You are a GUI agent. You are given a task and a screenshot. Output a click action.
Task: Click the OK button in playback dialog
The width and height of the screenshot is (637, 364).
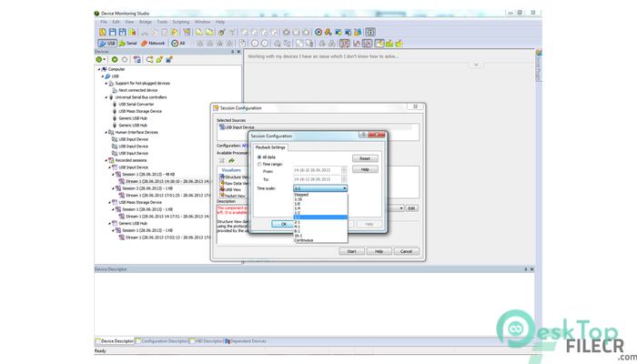click(x=284, y=224)
